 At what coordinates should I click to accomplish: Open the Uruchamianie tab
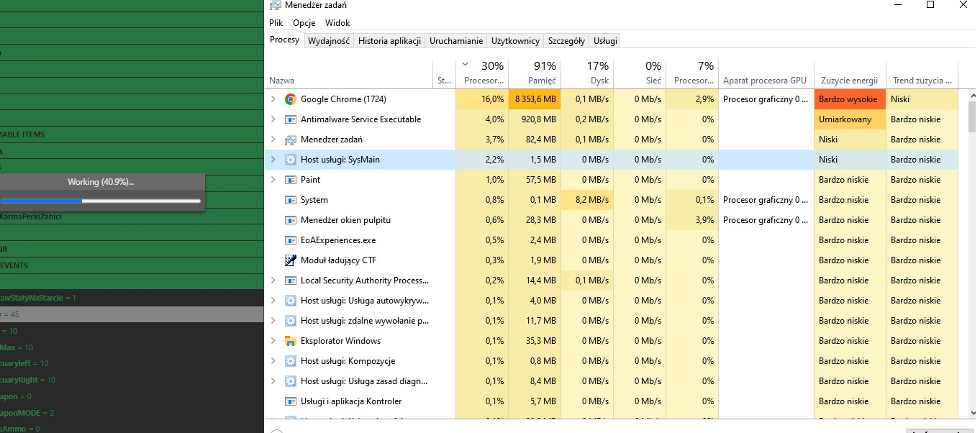(456, 41)
